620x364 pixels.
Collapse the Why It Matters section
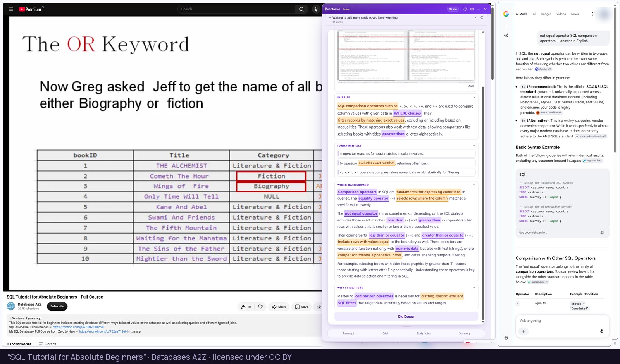pyautogui.click(x=474, y=288)
